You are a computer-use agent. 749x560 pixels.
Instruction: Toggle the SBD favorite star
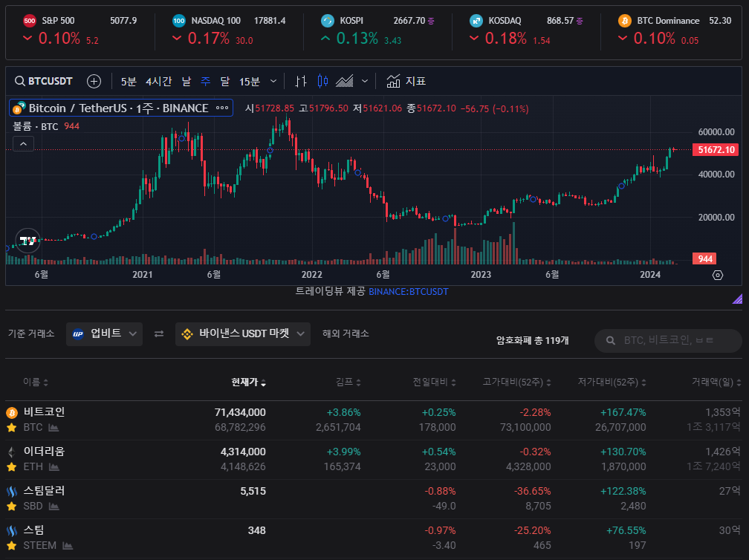(x=12, y=506)
